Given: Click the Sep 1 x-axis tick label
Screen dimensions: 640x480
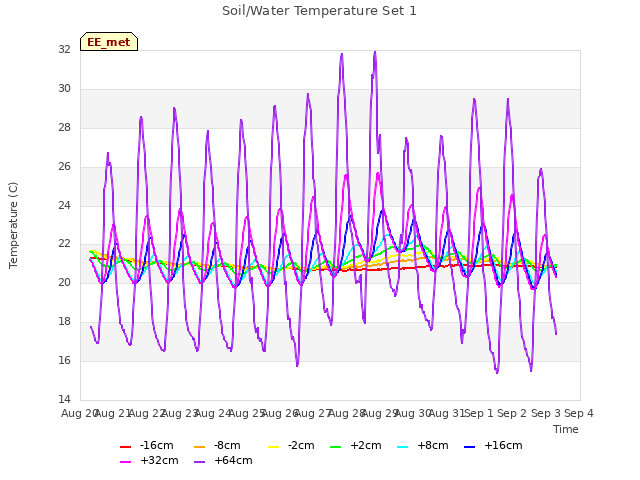Looking at the screenshot, I should [479, 413].
